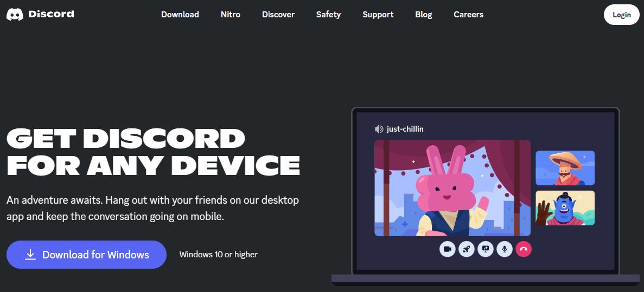Click the red hang-up call icon

coord(524,249)
